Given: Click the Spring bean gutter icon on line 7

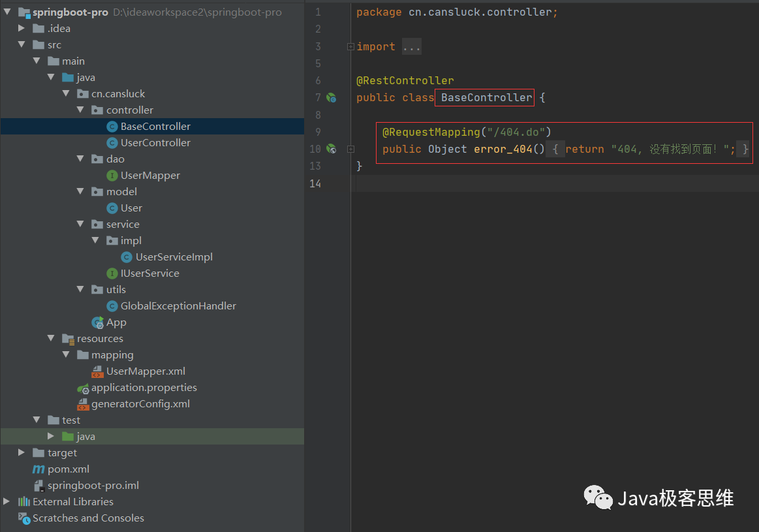Looking at the screenshot, I should [x=331, y=98].
